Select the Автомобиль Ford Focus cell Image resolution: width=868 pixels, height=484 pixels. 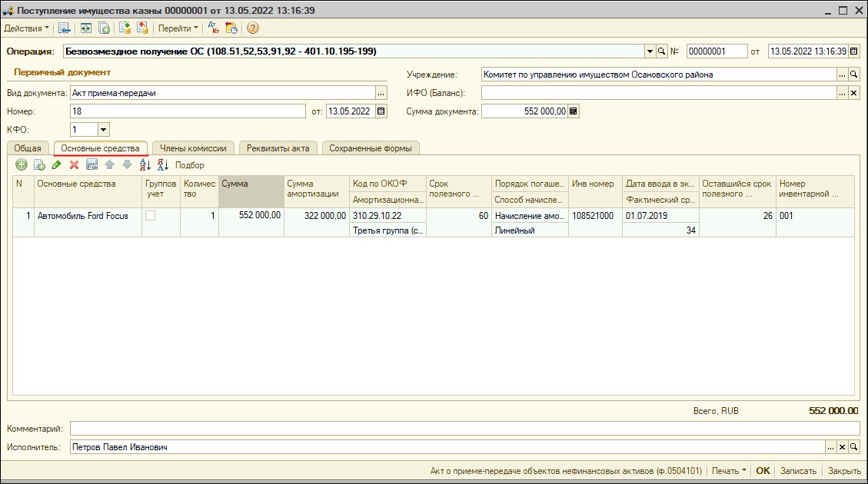click(88, 222)
